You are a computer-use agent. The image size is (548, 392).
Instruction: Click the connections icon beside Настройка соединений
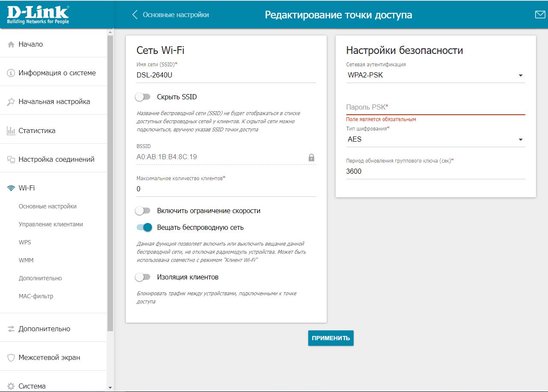11,160
